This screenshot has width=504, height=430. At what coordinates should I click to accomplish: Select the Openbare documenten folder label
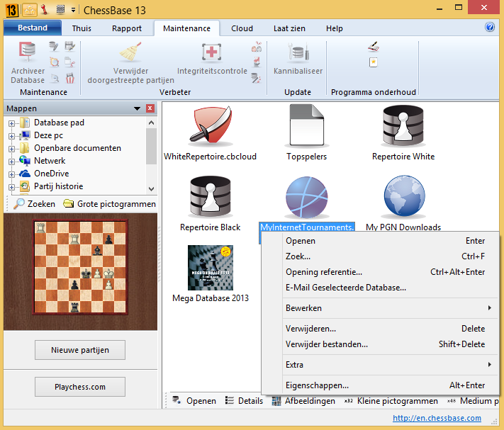[x=77, y=148]
